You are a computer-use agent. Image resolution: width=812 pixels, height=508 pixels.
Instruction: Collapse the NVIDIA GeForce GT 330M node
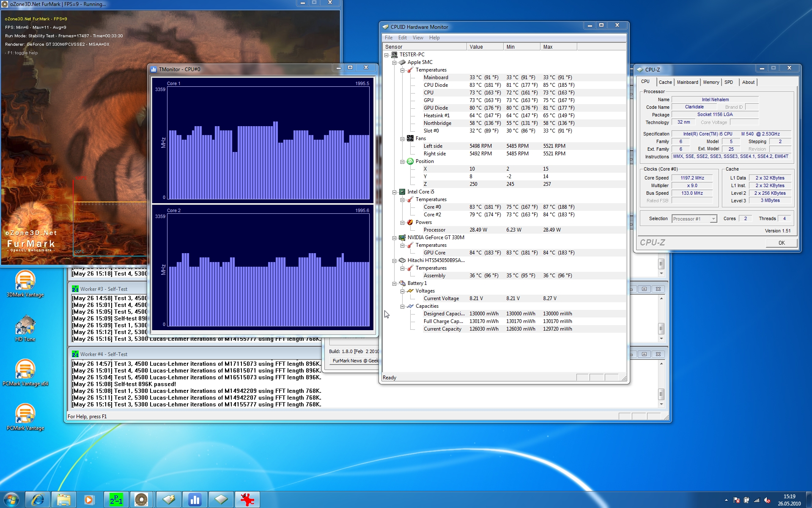394,237
